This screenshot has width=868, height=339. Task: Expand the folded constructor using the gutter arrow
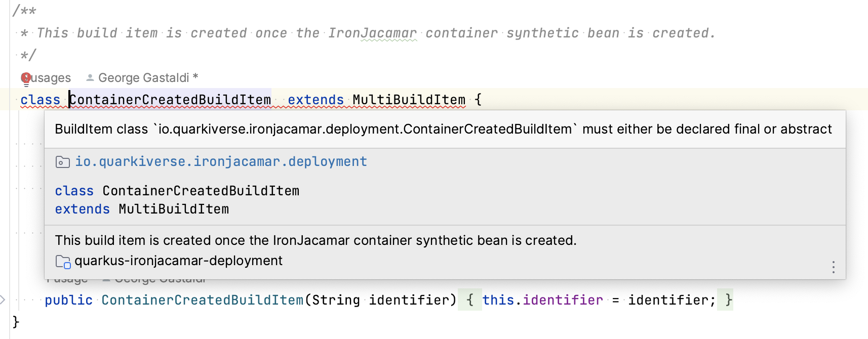(3, 300)
